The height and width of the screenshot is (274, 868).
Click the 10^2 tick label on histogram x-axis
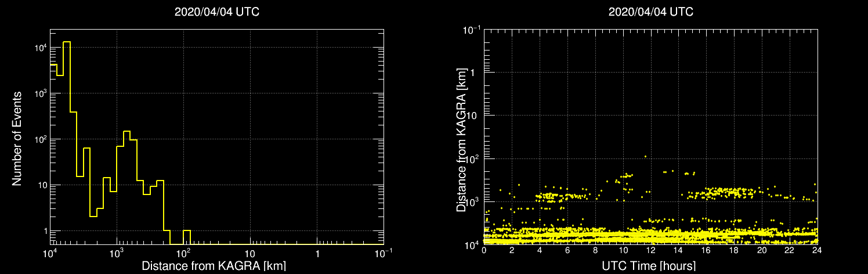183,253
